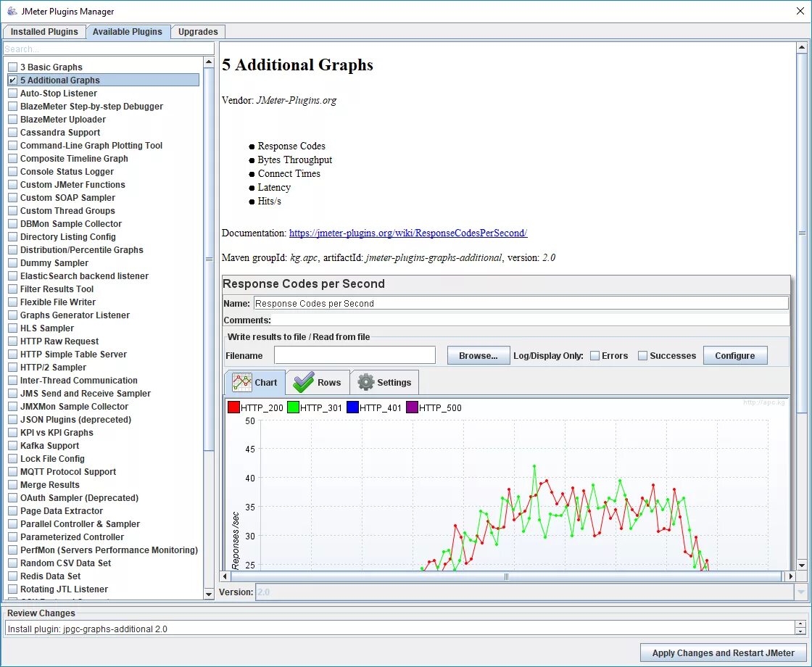Open the Version dropdown arrow
The width and height of the screenshot is (812, 667).
[800, 592]
